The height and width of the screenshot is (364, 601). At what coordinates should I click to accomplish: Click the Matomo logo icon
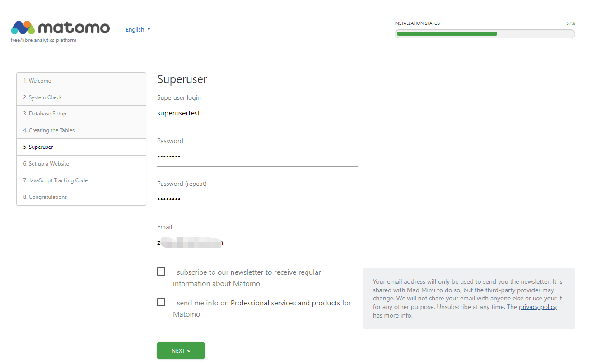23,28
